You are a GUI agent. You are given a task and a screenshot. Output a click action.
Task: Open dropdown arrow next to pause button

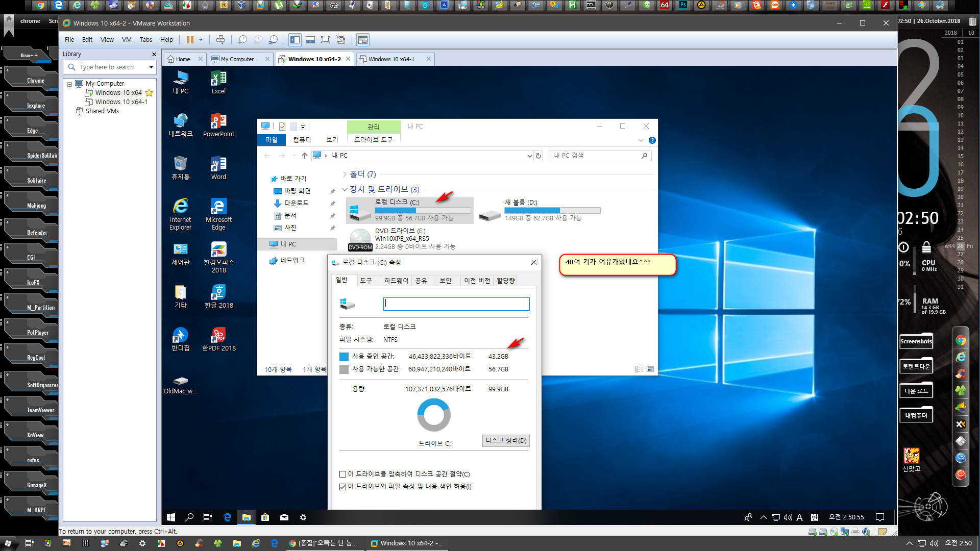pos(201,40)
